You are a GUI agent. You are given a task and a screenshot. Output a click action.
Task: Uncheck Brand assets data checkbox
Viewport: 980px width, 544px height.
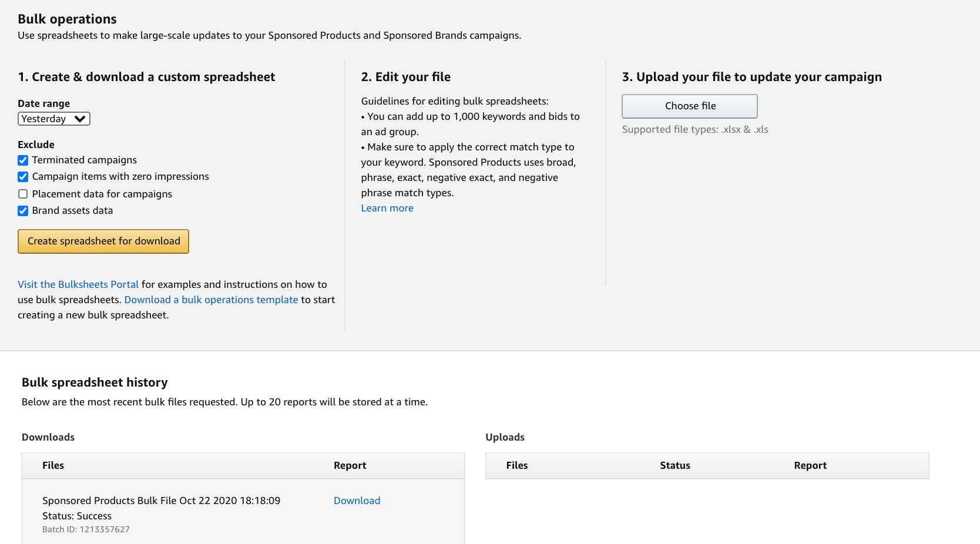pyautogui.click(x=23, y=211)
